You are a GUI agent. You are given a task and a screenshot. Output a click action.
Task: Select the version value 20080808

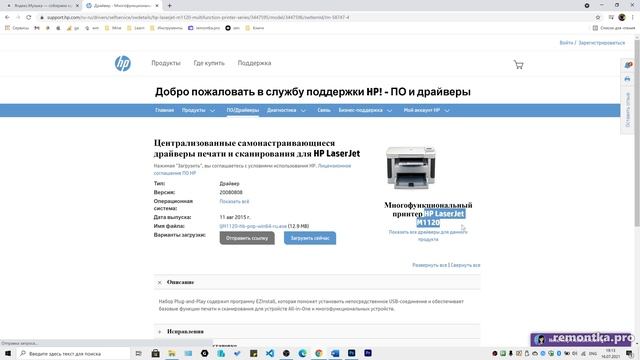[231, 192]
